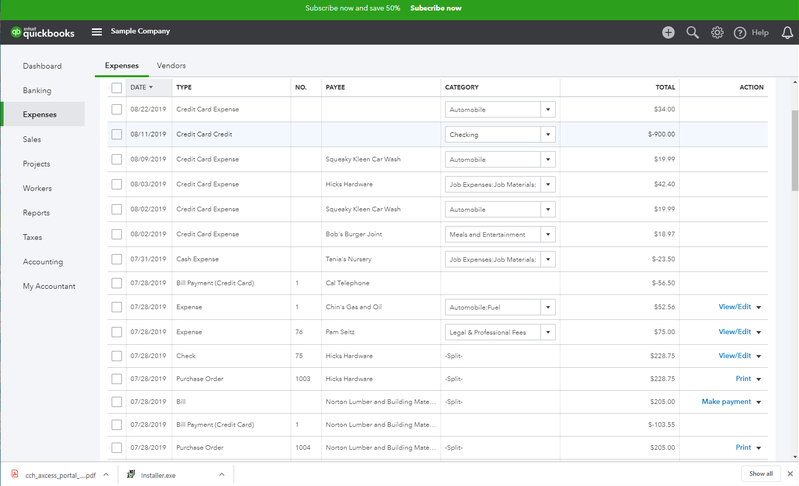This screenshot has width=799, height=486.
Task: Sort by the TOTAL column header
Action: click(665, 87)
